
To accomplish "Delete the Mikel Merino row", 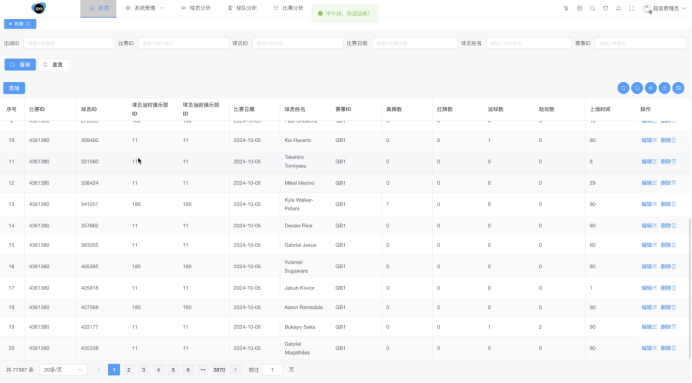I will click(668, 183).
